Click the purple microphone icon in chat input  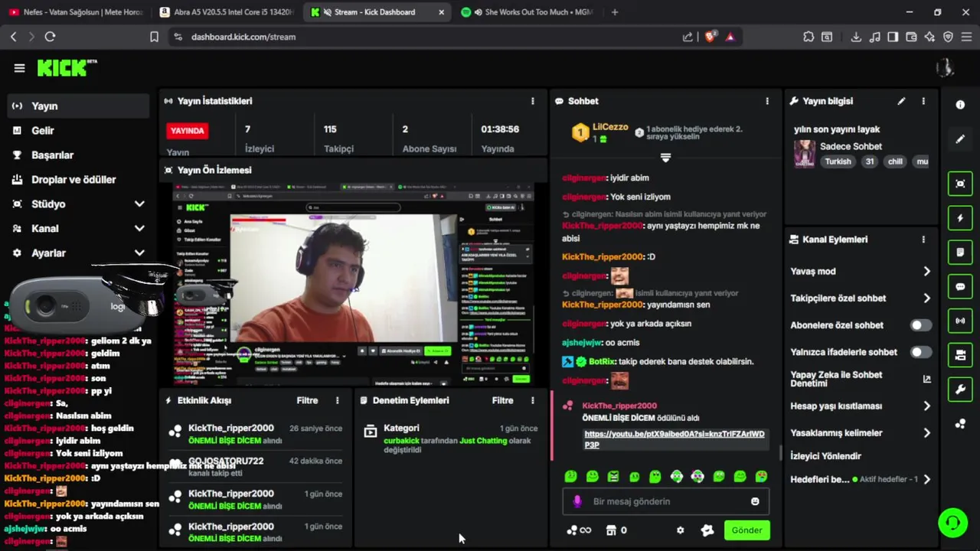pos(577,501)
